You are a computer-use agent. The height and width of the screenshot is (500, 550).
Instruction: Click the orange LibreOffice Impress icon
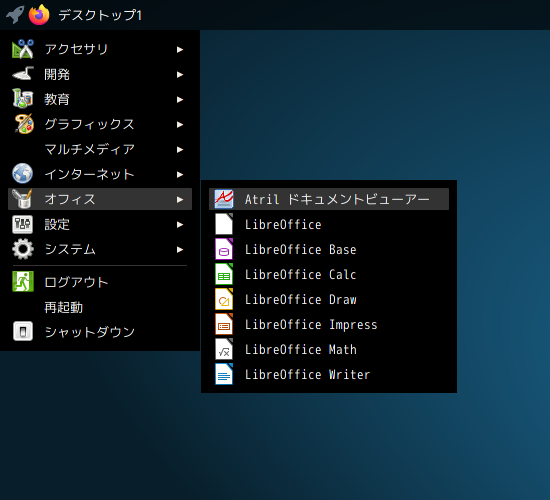(x=224, y=324)
